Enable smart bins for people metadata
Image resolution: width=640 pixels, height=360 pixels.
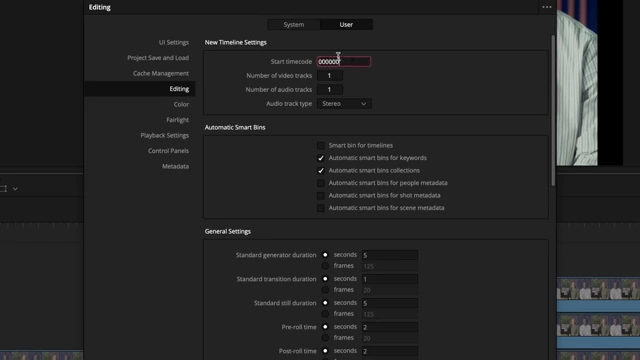(321, 183)
